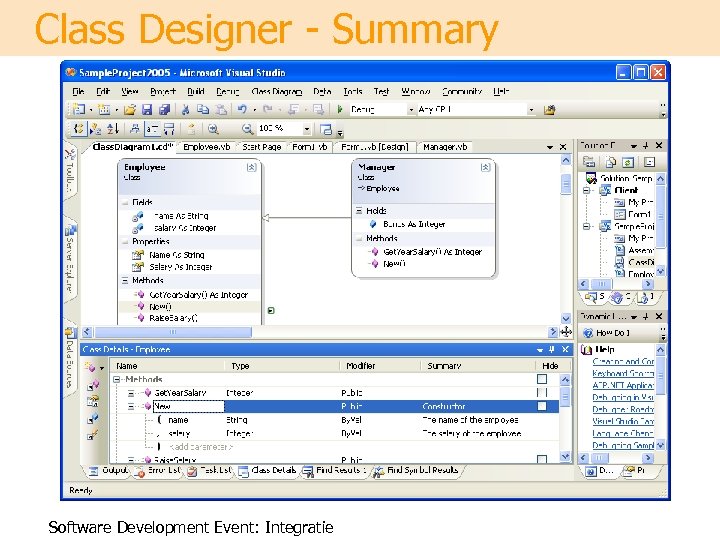Toggle Hide checkbox for GetYearSalary row
This screenshot has height=540, width=720.
542,393
